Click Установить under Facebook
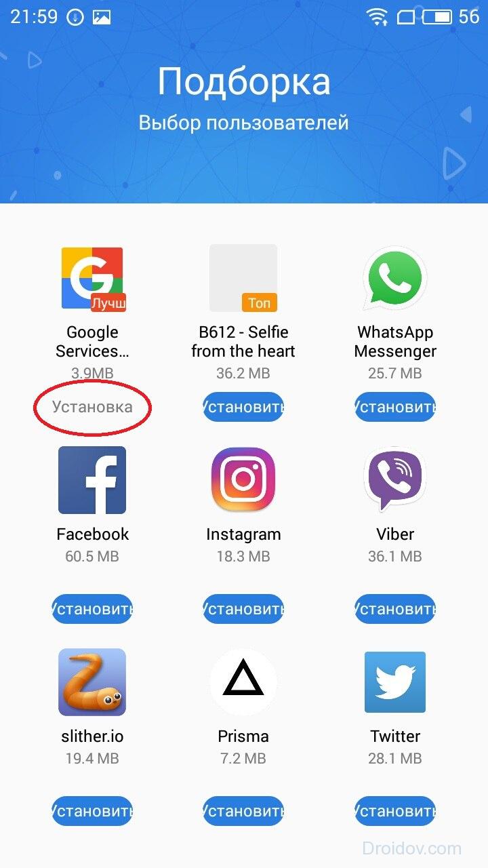 [x=92, y=609]
